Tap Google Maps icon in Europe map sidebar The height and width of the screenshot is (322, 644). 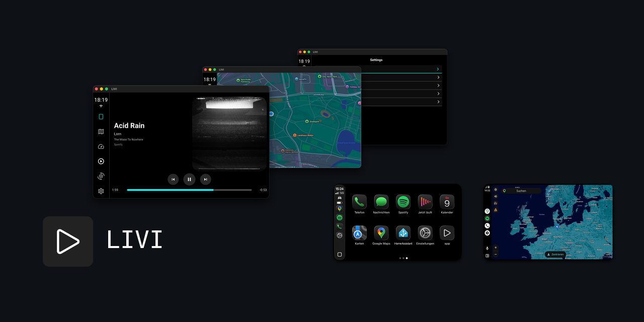[x=487, y=211]
